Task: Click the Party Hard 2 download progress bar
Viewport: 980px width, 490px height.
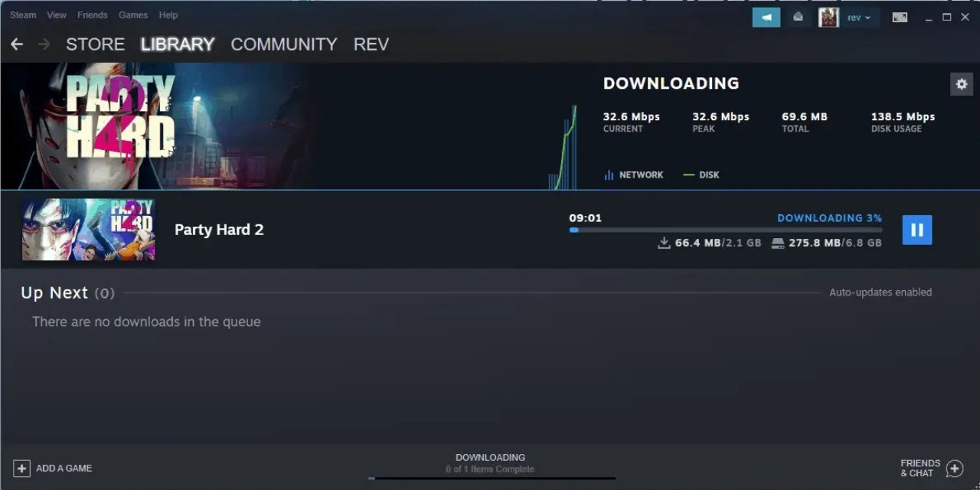Action: tap(725, 230)
